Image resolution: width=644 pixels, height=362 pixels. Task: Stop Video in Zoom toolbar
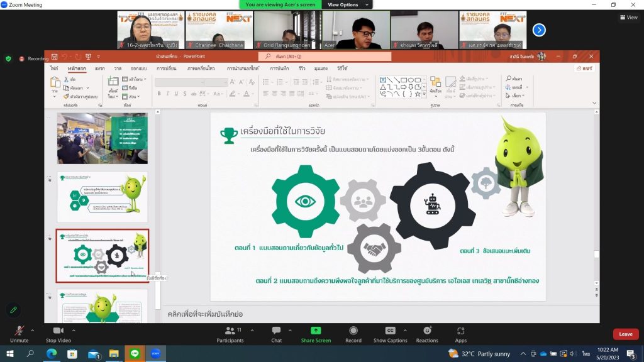coord(58,332)
